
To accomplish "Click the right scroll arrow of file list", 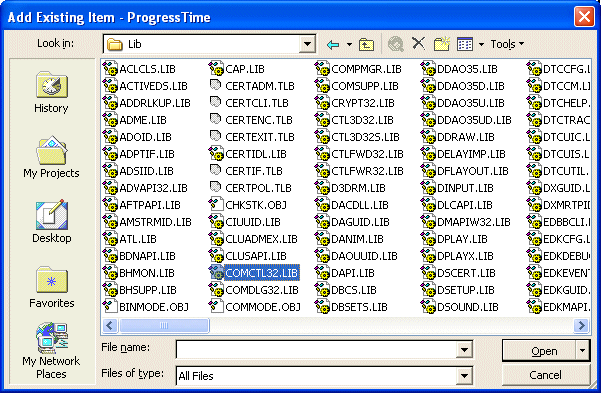I will [581, 326].
